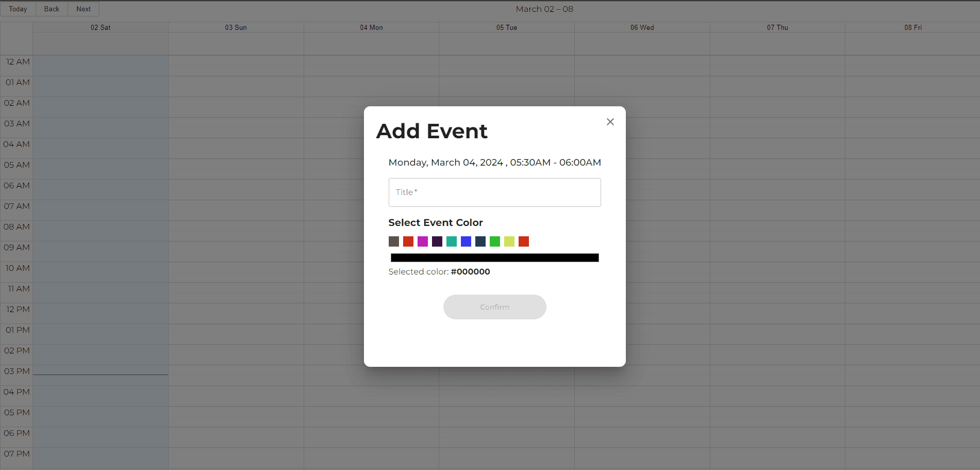Click the 06 PM time label
The width and height of the screenshot is (980, 470).
17,433
